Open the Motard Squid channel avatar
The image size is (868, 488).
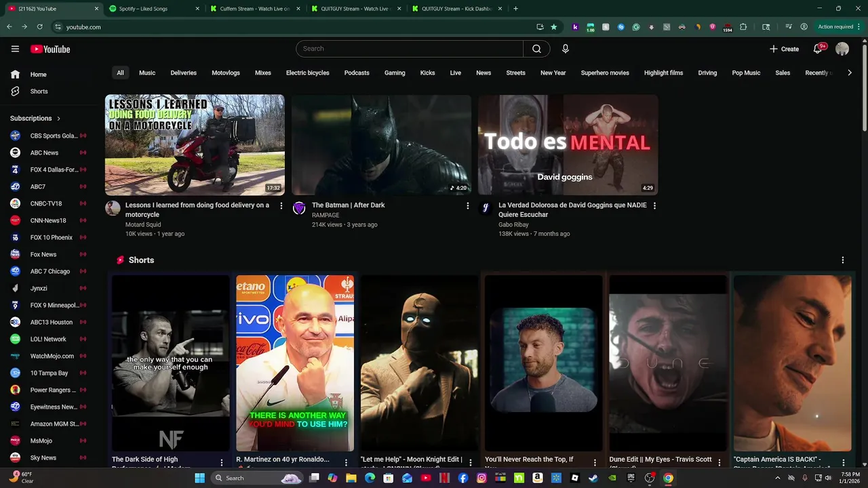(x=113, y=208)
